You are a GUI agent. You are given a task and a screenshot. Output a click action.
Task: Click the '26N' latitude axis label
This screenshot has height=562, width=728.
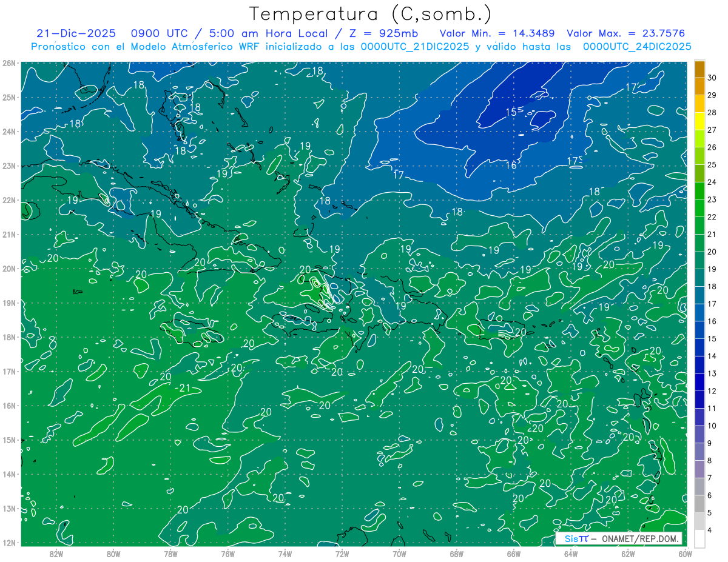[x=9, y=63]
